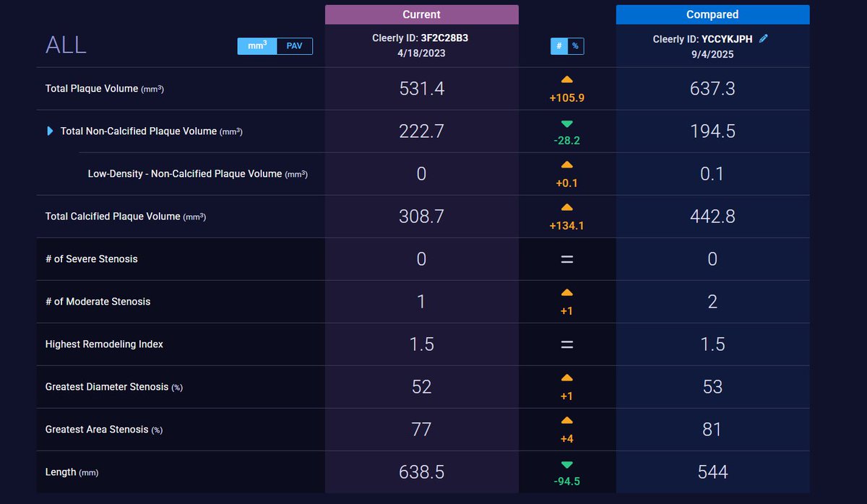Click the up arrow for Total Plaque Volume change
This screenshot has width=867, height=504.
tap(566, 81)
